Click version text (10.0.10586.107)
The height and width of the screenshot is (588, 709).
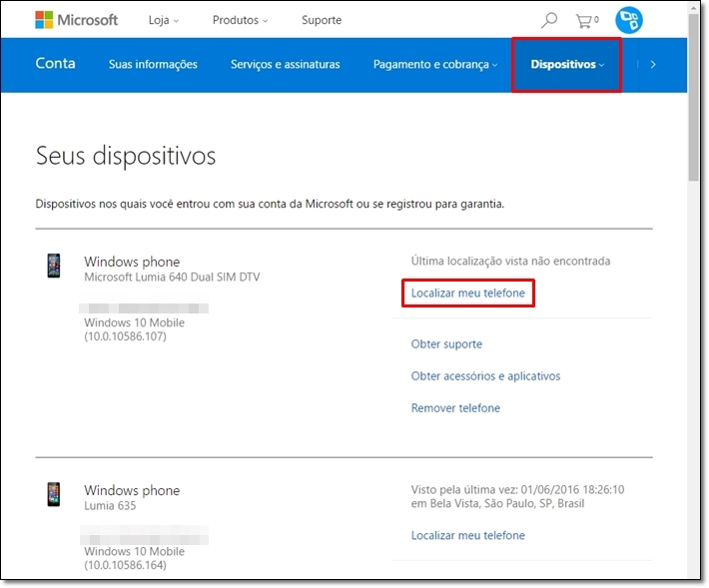125,336
